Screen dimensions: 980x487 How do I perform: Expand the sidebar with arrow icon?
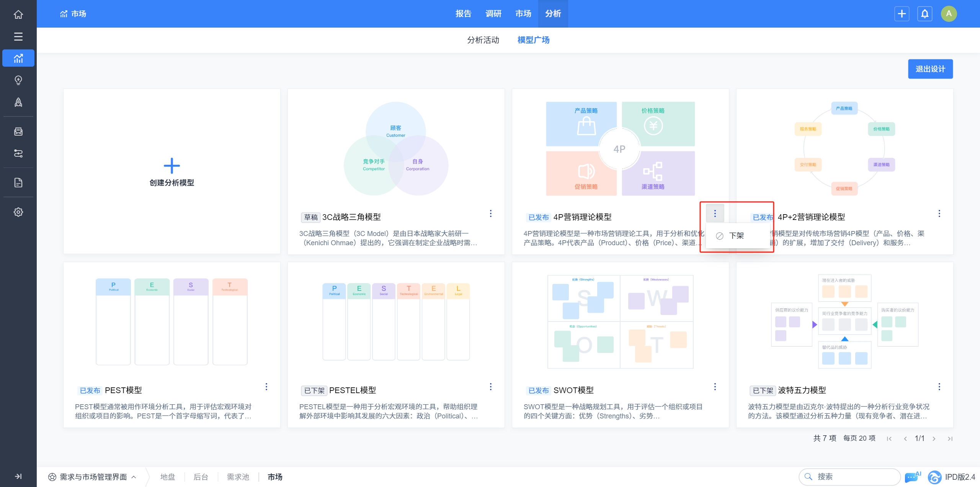point(18,476)
